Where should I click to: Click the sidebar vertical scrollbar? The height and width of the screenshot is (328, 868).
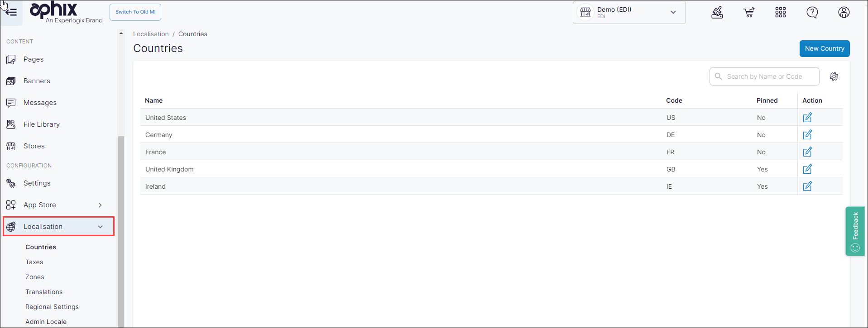(x=121, y=226)
